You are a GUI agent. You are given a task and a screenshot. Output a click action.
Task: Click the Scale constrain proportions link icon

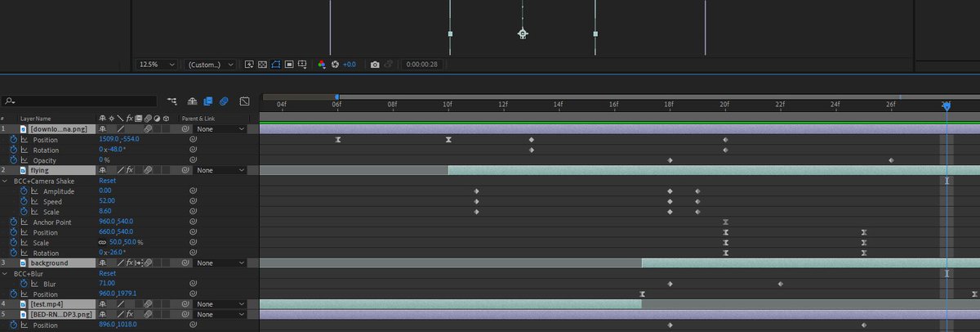(x=102, y=243)
